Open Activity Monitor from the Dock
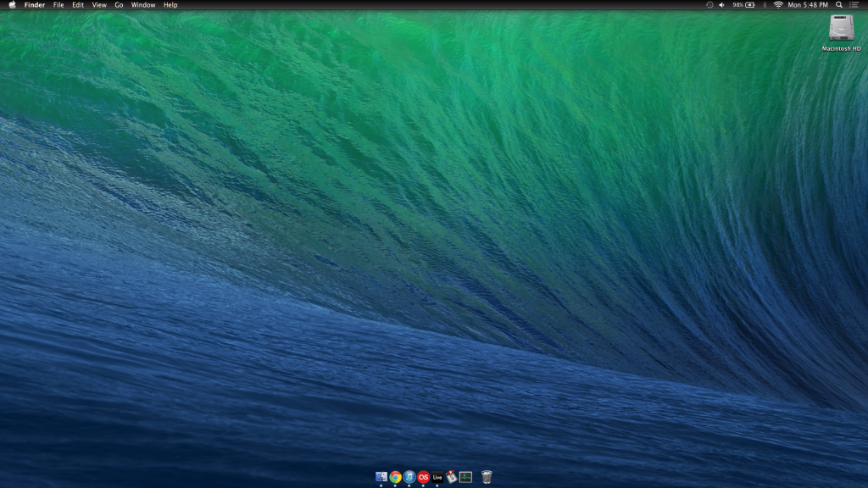The height and width of the screenshot is (488, 868). (x=465, y=477)
